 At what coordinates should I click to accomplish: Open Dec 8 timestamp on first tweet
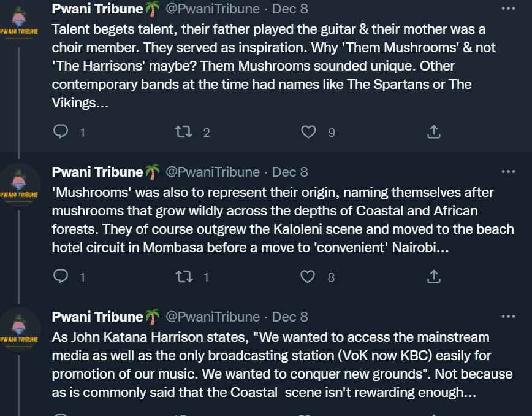coord(290,9)
